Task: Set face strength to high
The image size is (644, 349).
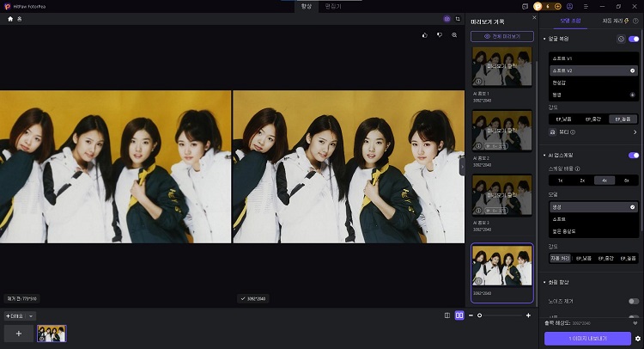Action: coord(623,119)
